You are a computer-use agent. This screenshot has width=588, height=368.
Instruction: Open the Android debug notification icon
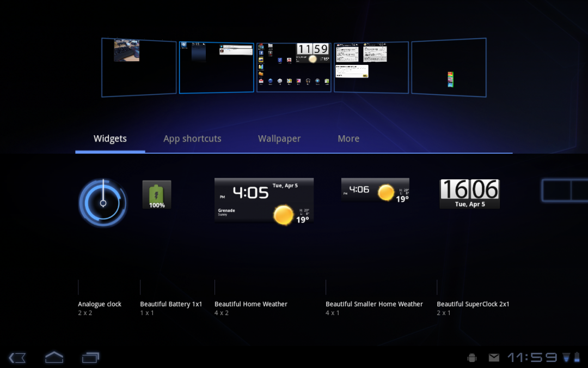tap(471, 358)
